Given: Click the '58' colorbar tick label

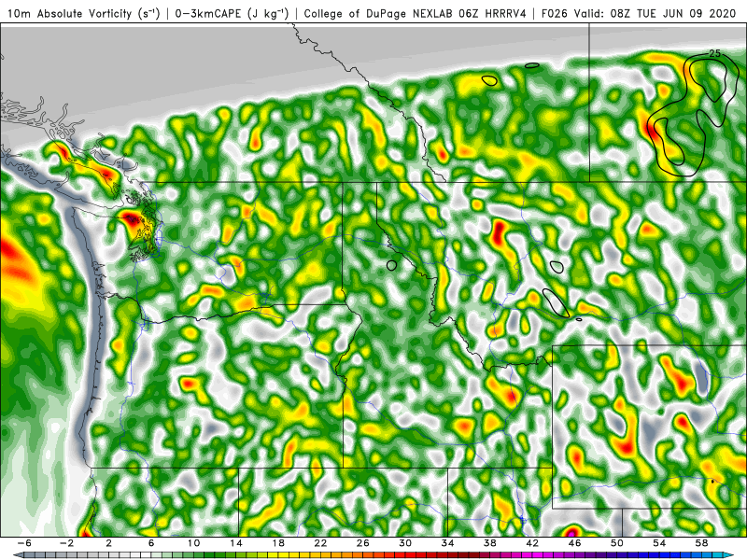Looking at the screenshot, I should click(x=702, y=543).
